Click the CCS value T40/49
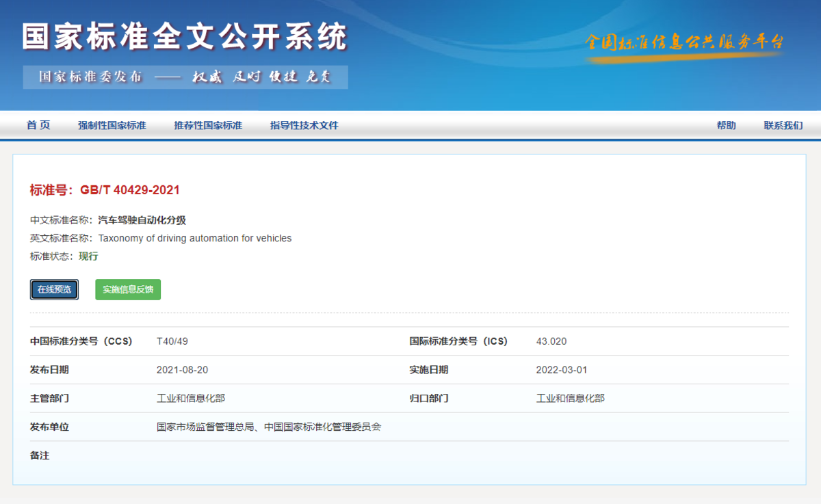Screen dimensions: 821x504 (x=172, y=341)
